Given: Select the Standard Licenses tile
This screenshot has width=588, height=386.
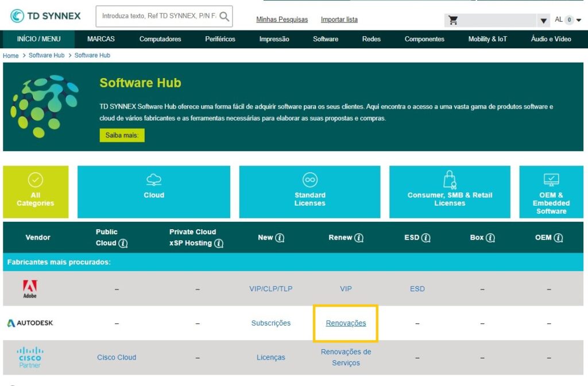Looking at the screenshot, I should (310, 192).
